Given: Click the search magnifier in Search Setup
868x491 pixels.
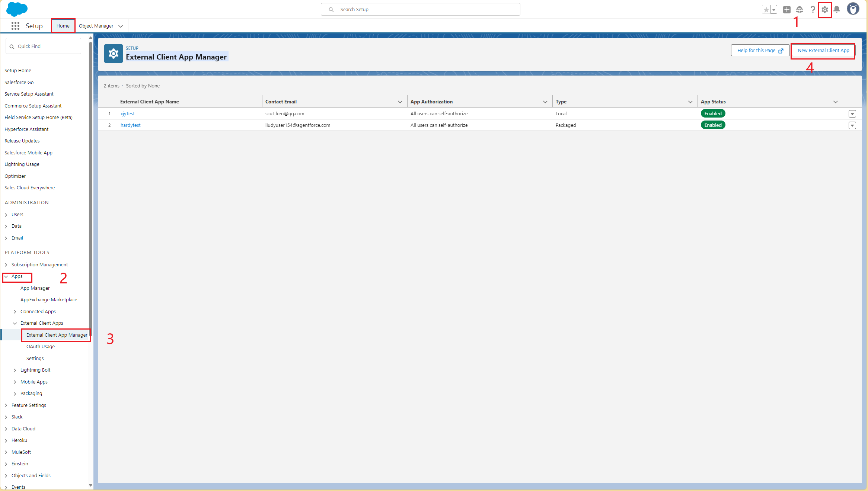Looking at the screenshot, I should [331, 10].
